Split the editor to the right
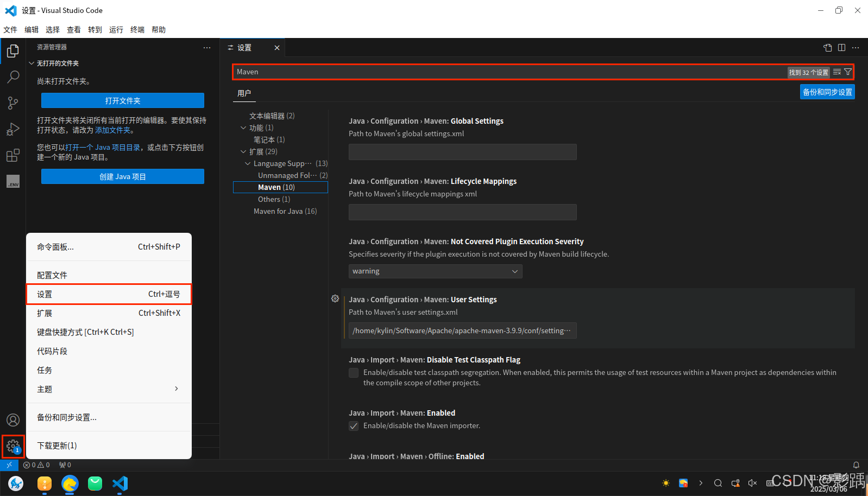 tap(841, 48)
